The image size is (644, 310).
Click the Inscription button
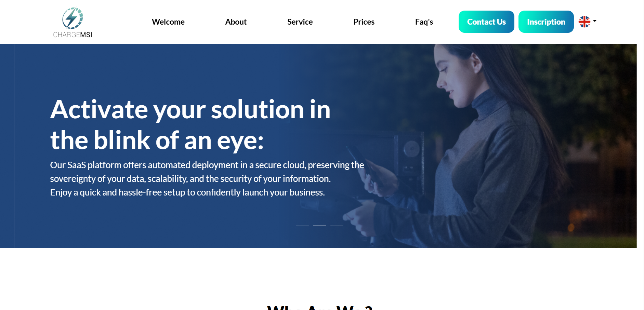pos(546,22)
